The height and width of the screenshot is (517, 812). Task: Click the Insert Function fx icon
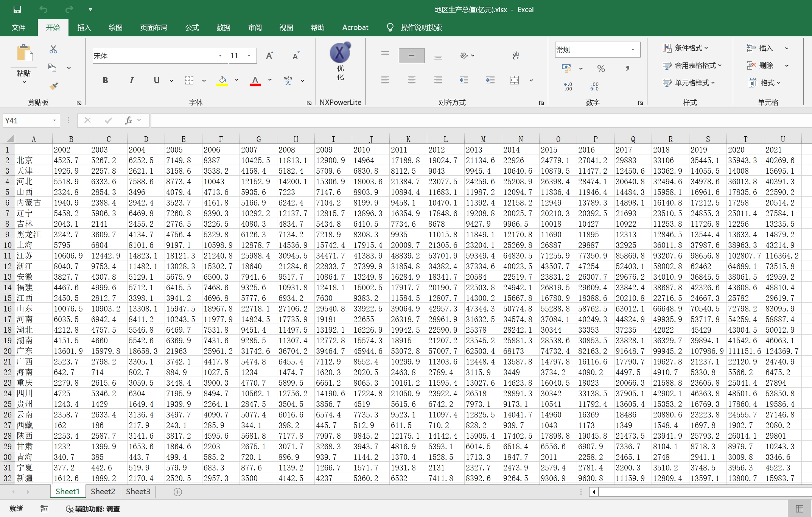129,120
